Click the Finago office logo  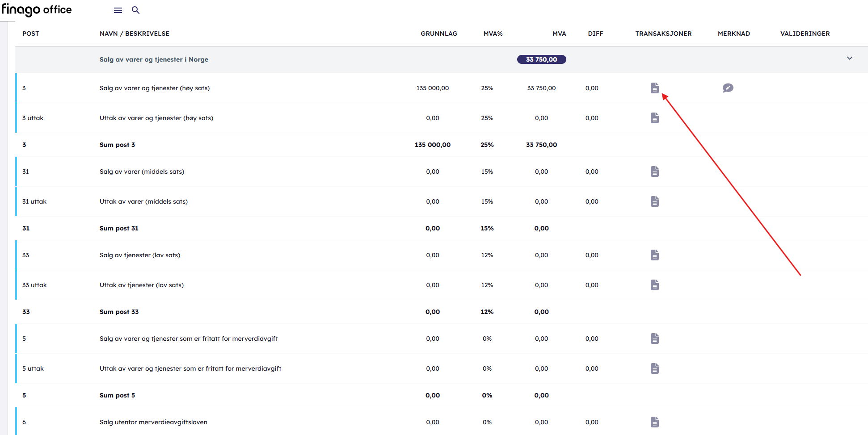click(x=37, y=10)
